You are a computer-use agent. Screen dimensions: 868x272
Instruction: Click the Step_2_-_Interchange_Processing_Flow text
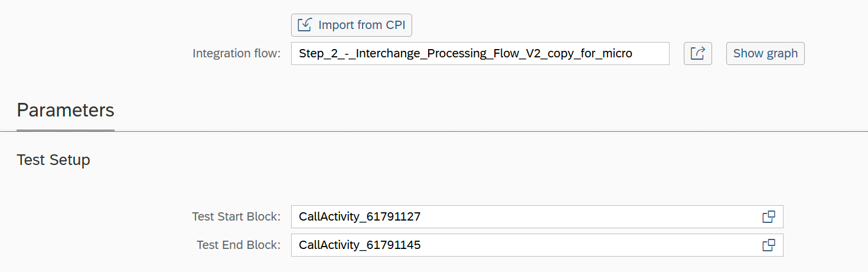465,53
